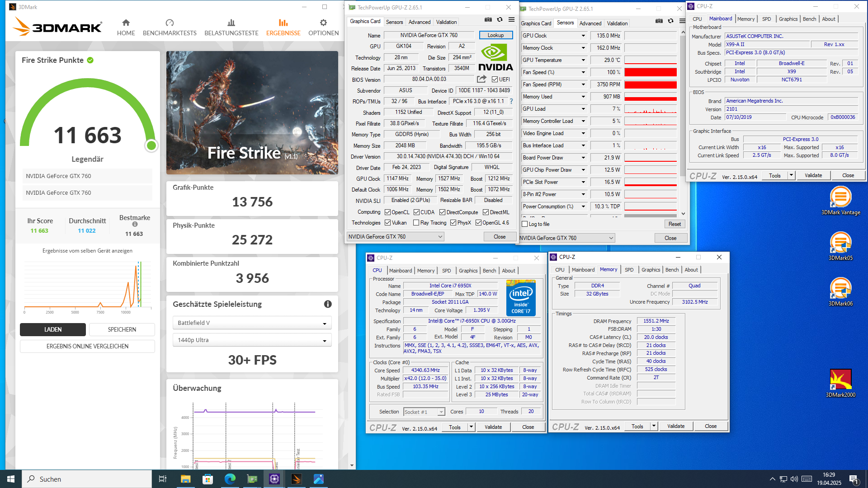Switch to Sensors tab in GPU-Z Graphics Card window

tap(394, 22)
